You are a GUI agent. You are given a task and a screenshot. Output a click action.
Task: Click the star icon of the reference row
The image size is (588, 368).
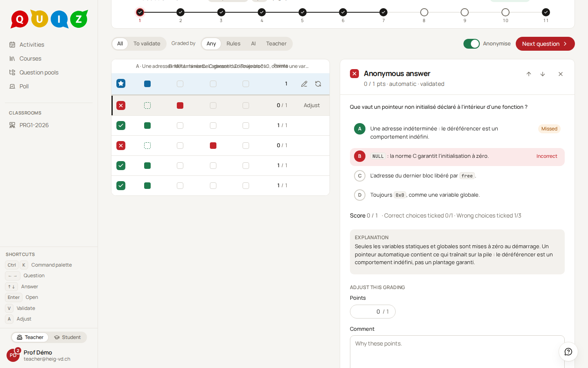121,83
